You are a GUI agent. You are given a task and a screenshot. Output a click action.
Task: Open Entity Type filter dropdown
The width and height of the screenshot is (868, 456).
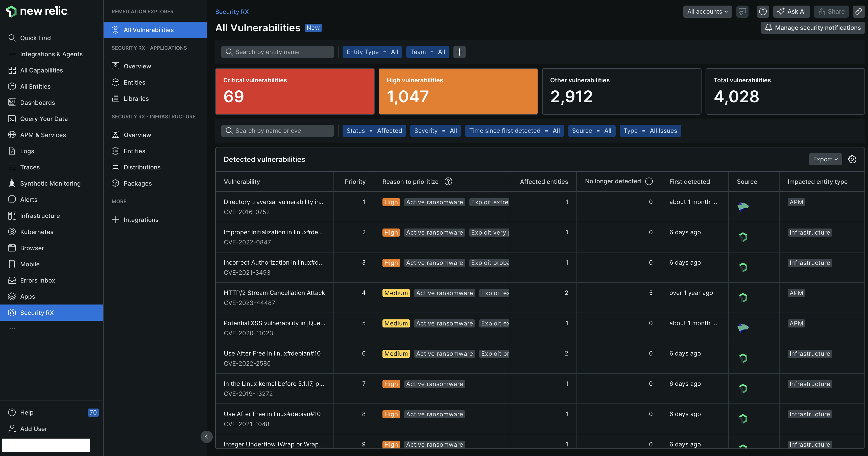(372, 52)
